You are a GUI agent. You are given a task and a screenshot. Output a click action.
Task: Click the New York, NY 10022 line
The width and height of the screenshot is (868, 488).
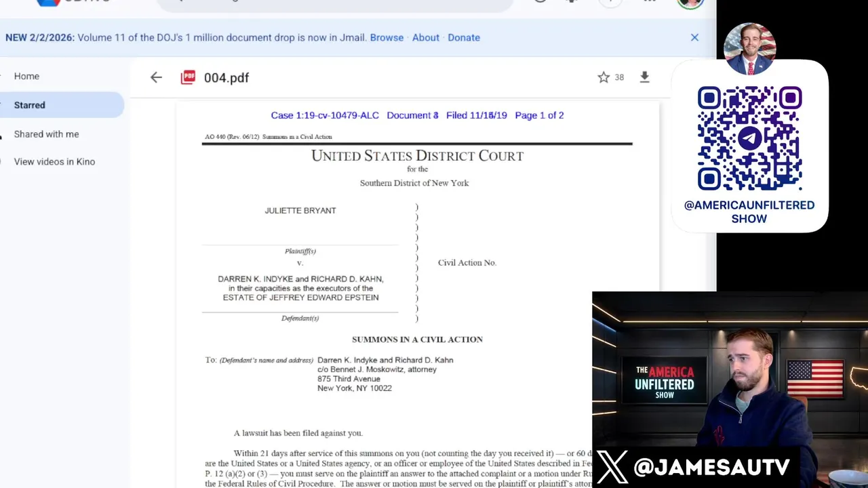tap(354, 388)
